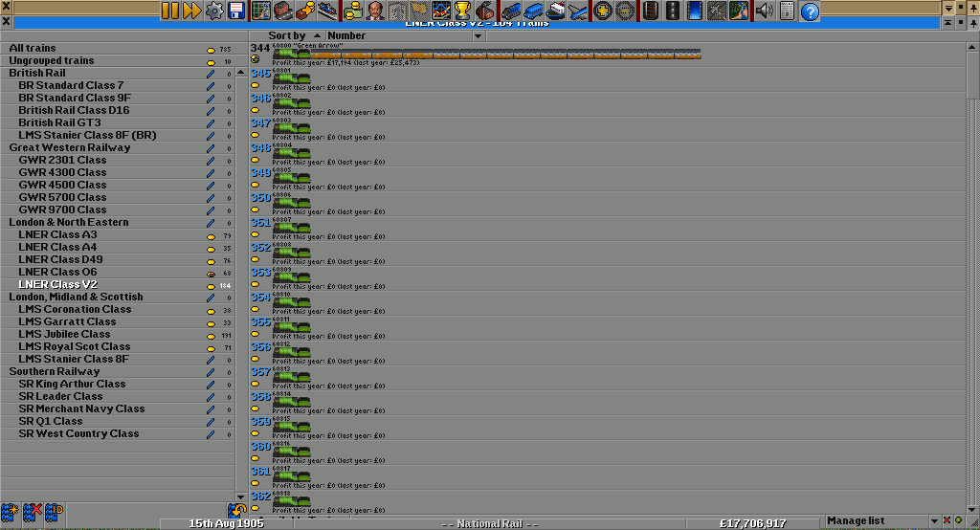Click the 15th Aug 1905 date in status bar

click(x=226, y=523)
